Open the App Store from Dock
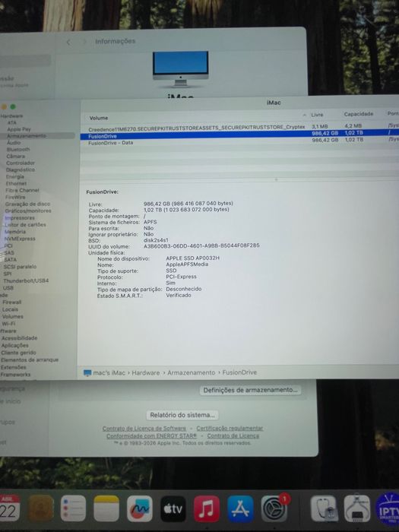399x532 pixels. click(x=240, y=508)
